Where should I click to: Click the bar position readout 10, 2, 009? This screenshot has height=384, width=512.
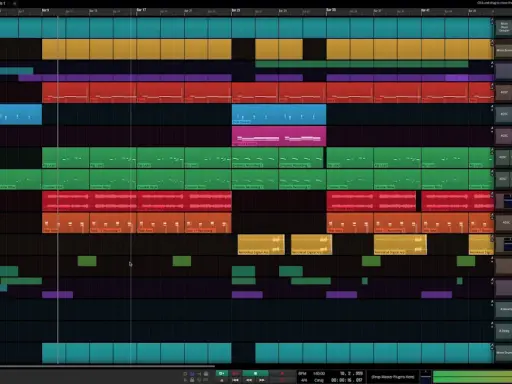pos(351,374)
